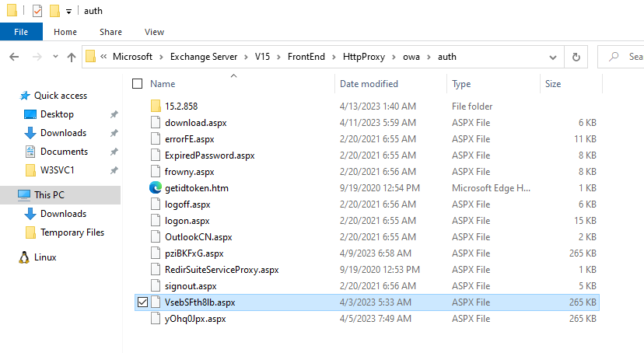Select the pziBKFxG.aspx file icon
The image size is (644, 353).
pos(156,253)
